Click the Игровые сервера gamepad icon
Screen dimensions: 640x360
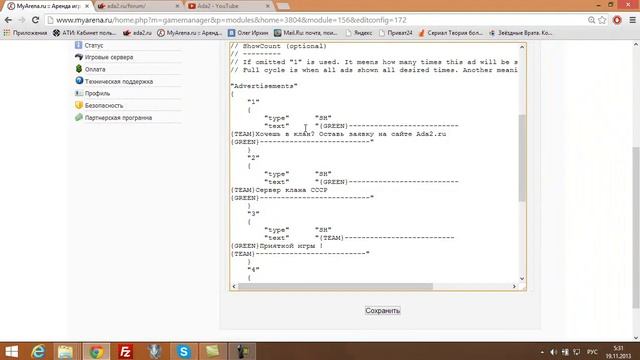pos(79,57)
